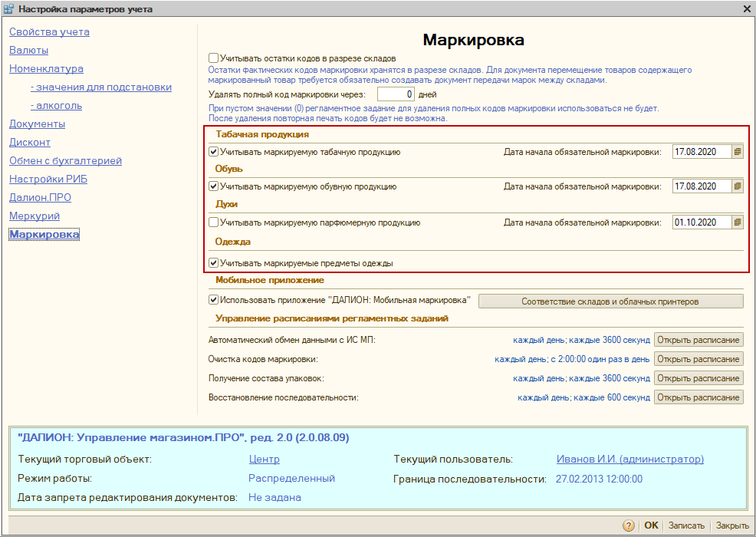The height and width of the screenshot is (537, 756).
Task: Open calendar picker for footwear marking date
Action: [x=737, y=186]
